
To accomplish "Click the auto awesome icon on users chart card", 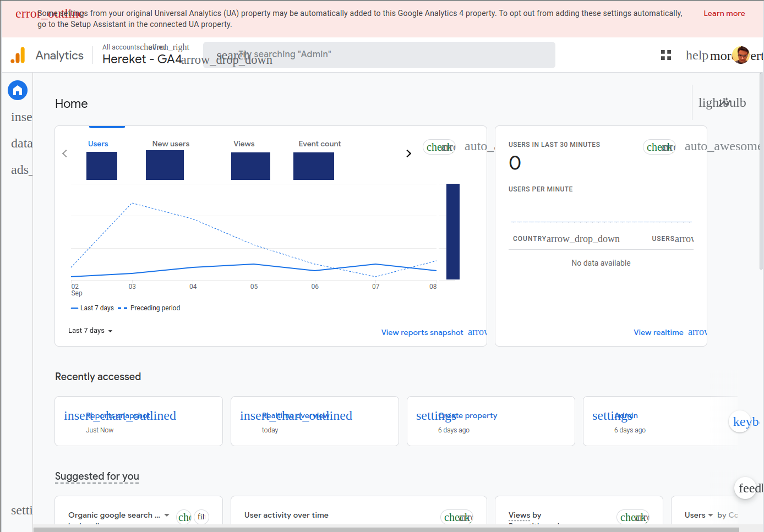I will tap(476, 146).
